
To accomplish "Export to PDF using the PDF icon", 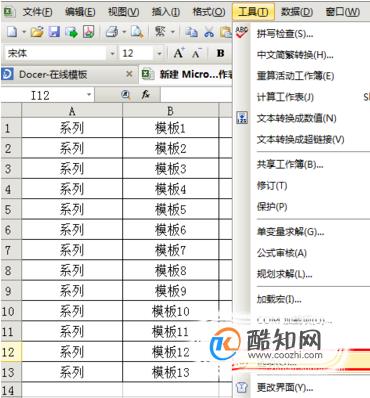I will 88,32.
